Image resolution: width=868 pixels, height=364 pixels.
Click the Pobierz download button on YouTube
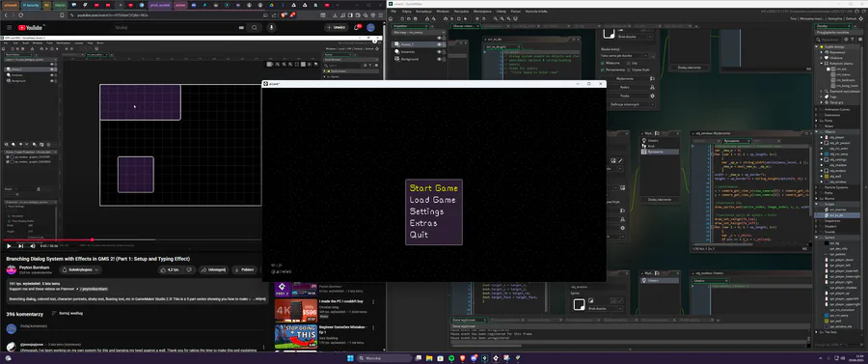pos(244,269)
